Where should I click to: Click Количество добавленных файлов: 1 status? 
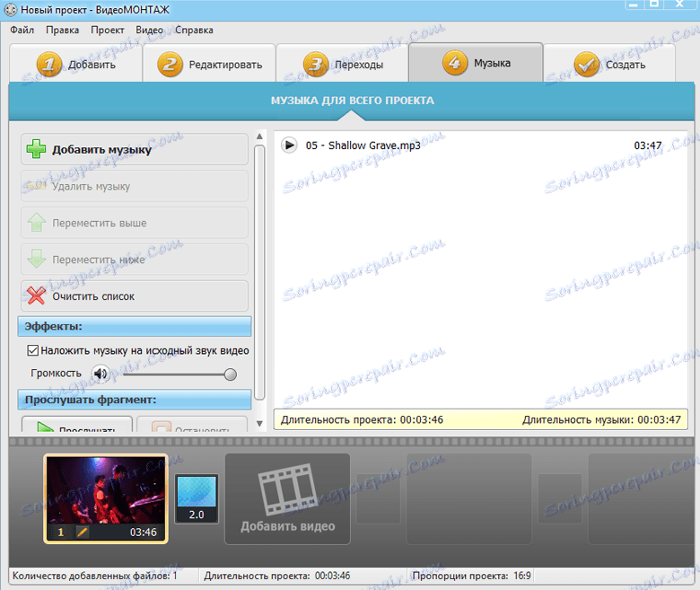(x=94, y=576)
